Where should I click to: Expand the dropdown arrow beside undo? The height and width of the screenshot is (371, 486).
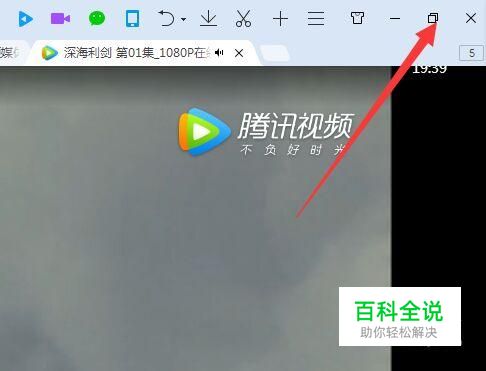183,19
